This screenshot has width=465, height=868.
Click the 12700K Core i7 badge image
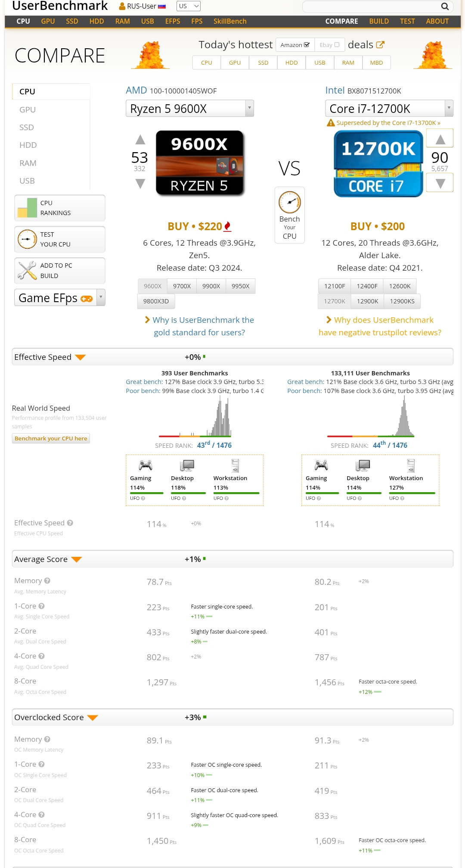[x=378, y=164]
